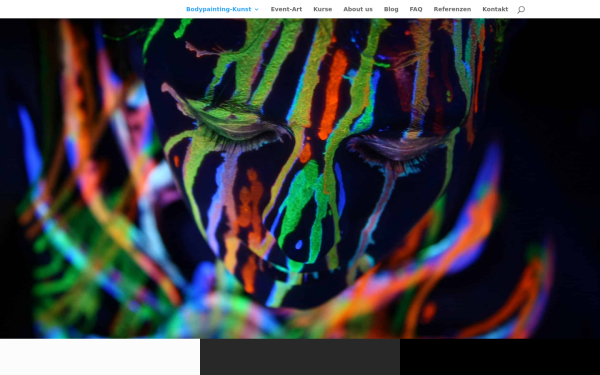
Task: Navigate to Referenzen
Action: (x=452, y=9)
